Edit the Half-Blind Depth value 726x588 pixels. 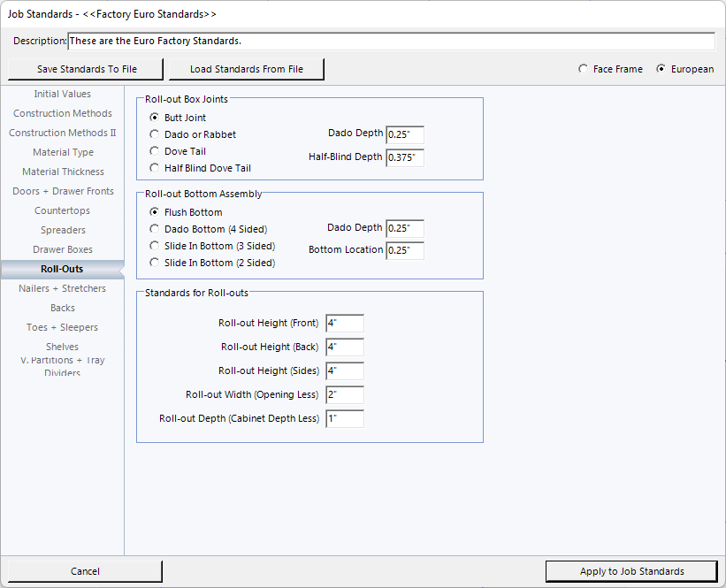405,157
